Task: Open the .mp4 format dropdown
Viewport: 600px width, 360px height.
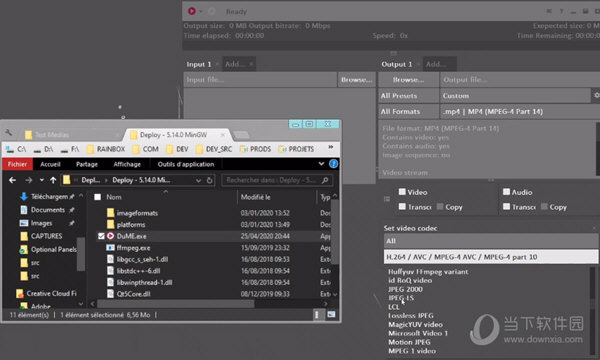Action: [520, 111]
